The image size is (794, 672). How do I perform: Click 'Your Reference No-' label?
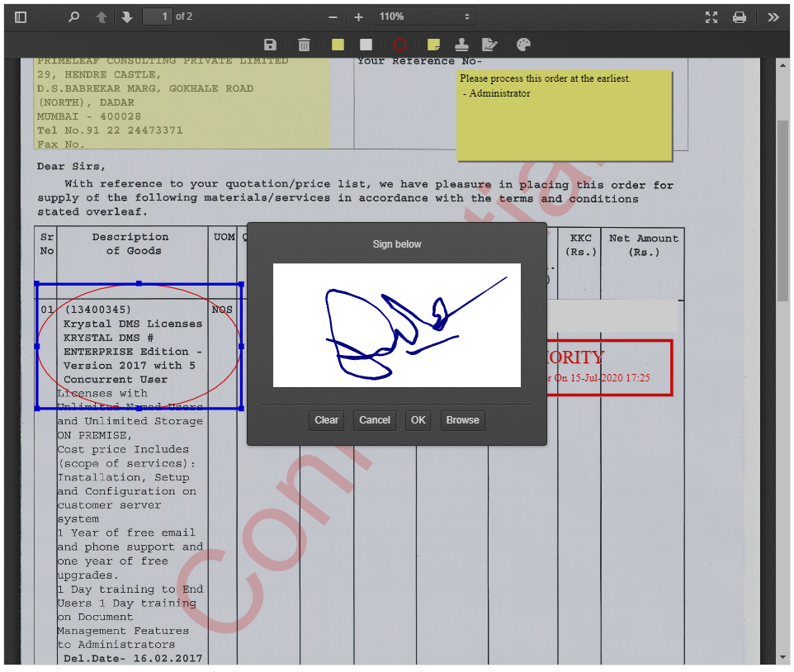coord(419,61)
